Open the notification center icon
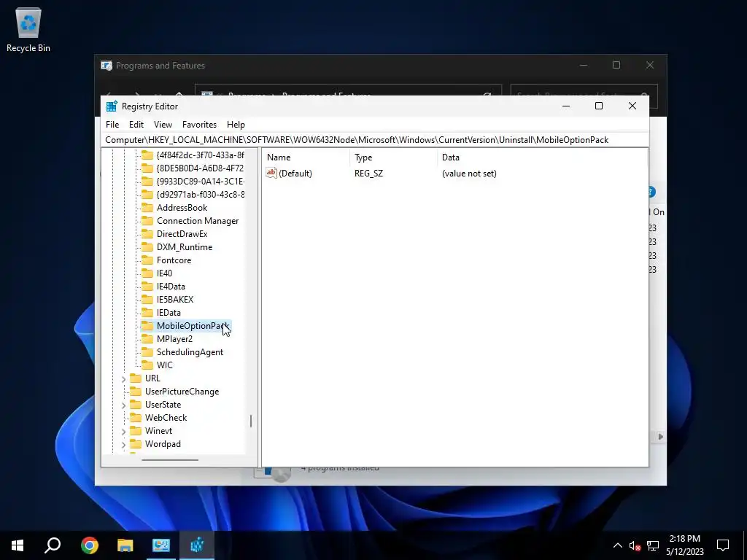Viewport: 747px width, 560px height. [x=723, y=545]
